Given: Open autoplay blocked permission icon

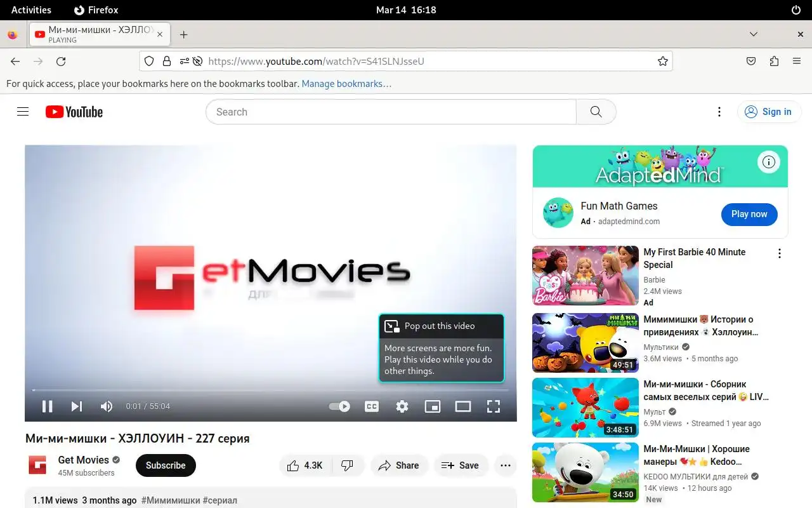Looking at the screenshot, I should (x=198, y=61).
